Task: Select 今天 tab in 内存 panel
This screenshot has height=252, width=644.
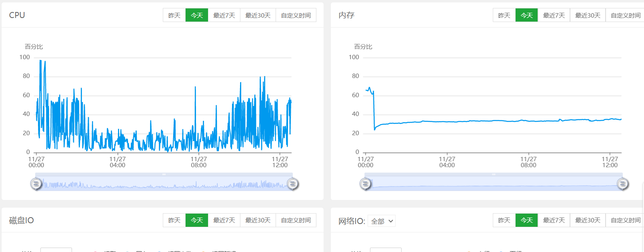Action: [527, 15]
